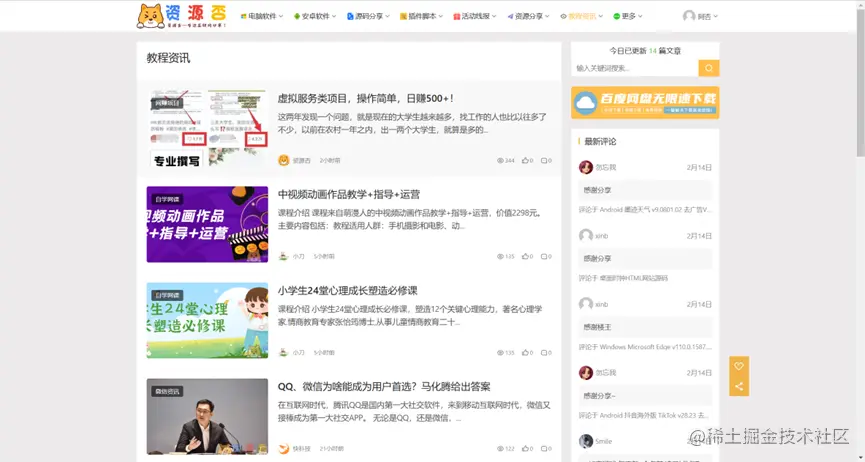The height and width of the screenshot is (462, 865).
Task: Click 小刀 author avatar on 中视频动画 post
Action: click(284, 257)
